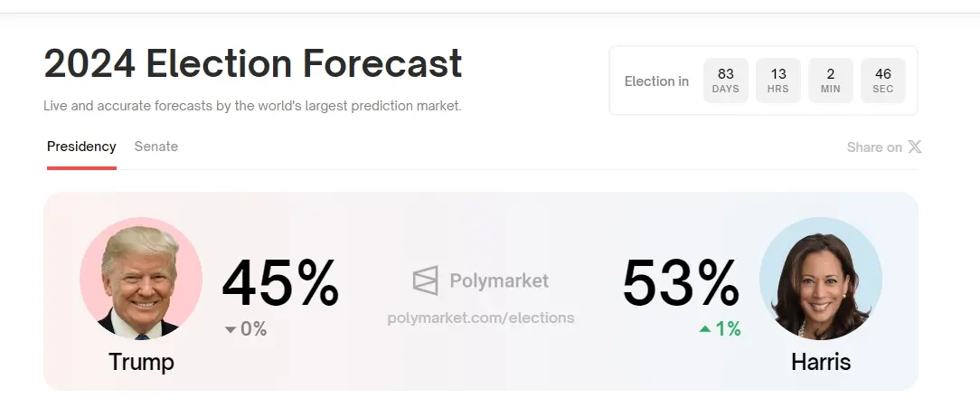The image size is (980, 408).
Task: Click the Polymarket brand name text
Action: click(499, 281)
